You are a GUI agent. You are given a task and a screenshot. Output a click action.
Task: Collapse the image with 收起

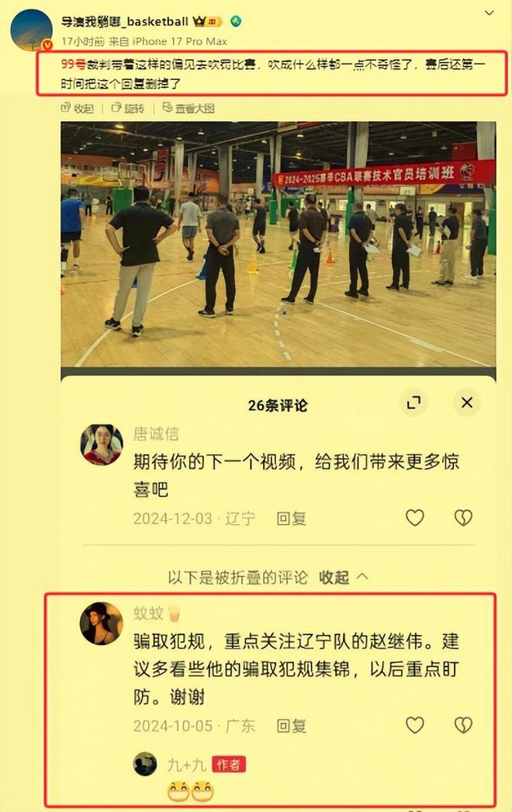click(78, 108)
